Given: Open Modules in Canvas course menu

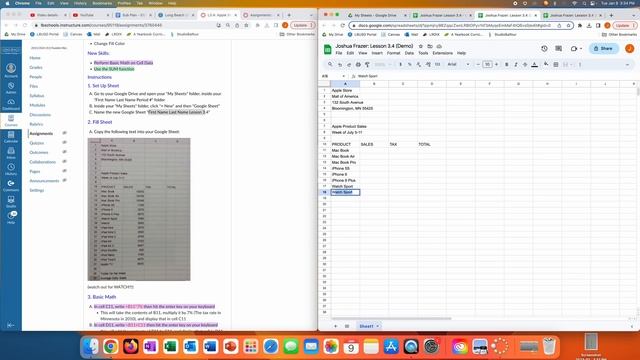Looking at the screenshot, I should [x=37, y=105].
